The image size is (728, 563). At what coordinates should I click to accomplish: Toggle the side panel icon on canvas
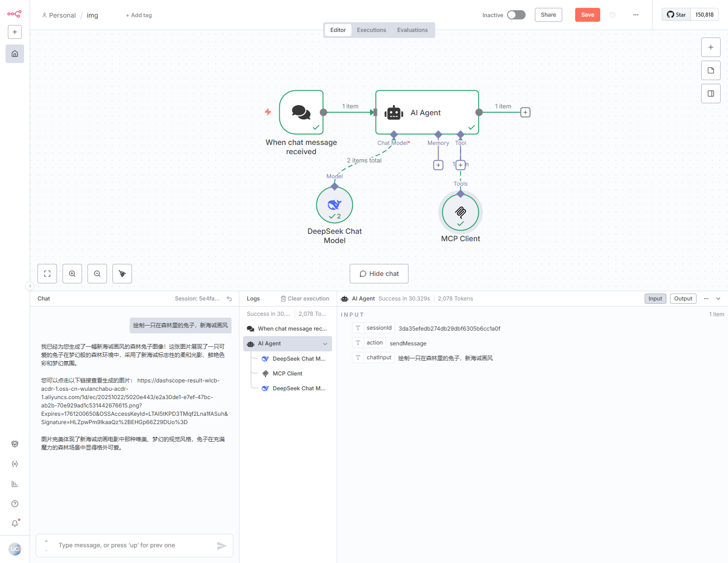click(711, 94)
